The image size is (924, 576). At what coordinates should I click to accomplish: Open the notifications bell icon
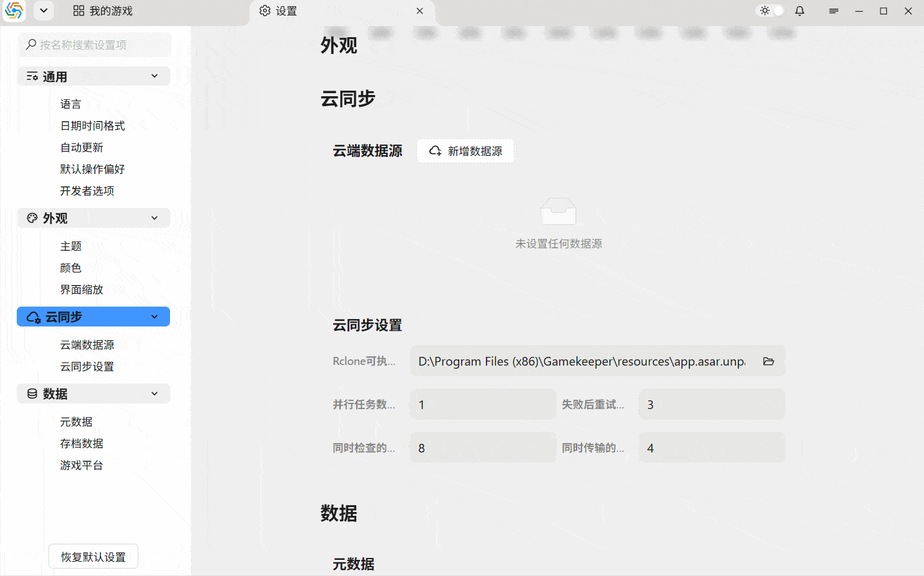(799, 11)
